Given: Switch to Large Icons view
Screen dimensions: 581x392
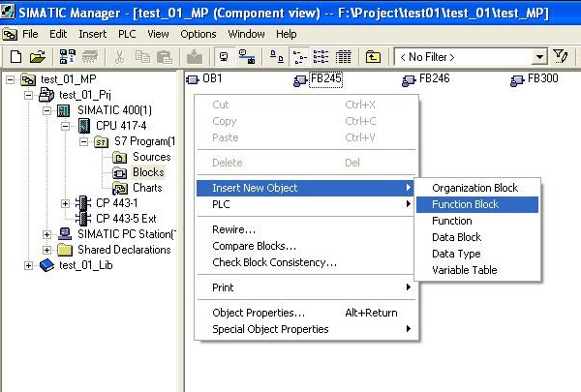Looking at the screenshot, I should point(276,57).
